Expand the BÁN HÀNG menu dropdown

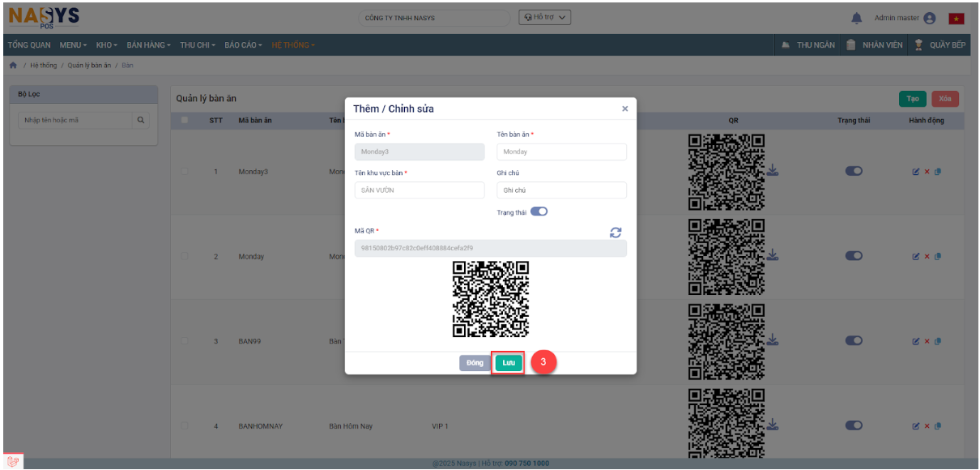tap(148, 45)
